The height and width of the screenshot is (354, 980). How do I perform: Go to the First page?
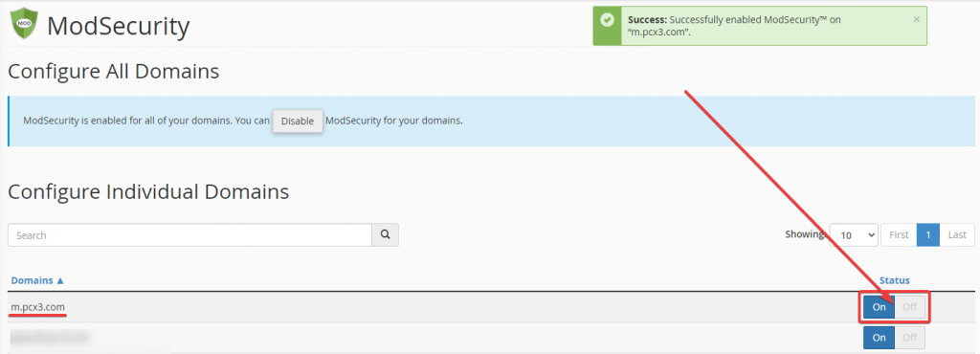(899, 235)
